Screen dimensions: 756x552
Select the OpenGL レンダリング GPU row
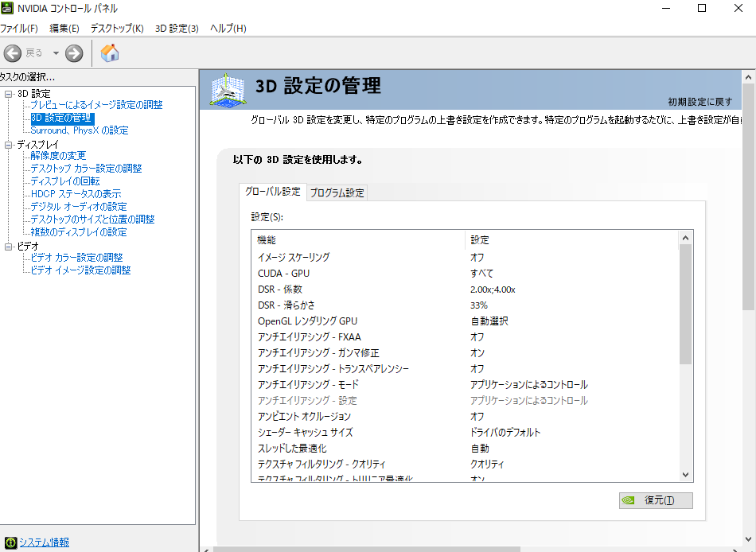[466, 321]
